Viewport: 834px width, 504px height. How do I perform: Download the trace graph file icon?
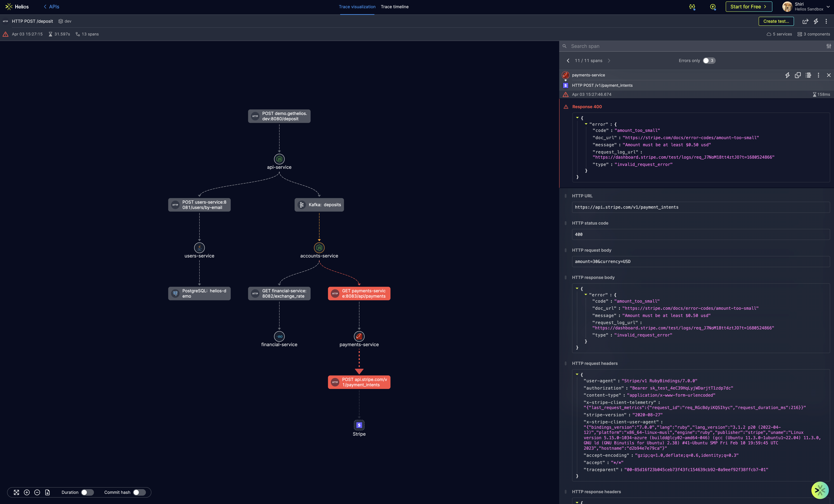coord(47,493)
